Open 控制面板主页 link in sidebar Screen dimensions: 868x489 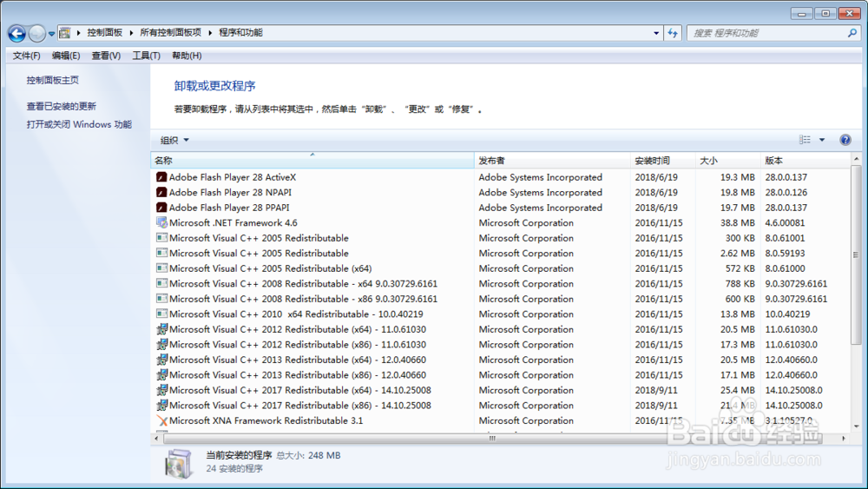[53, 80]
